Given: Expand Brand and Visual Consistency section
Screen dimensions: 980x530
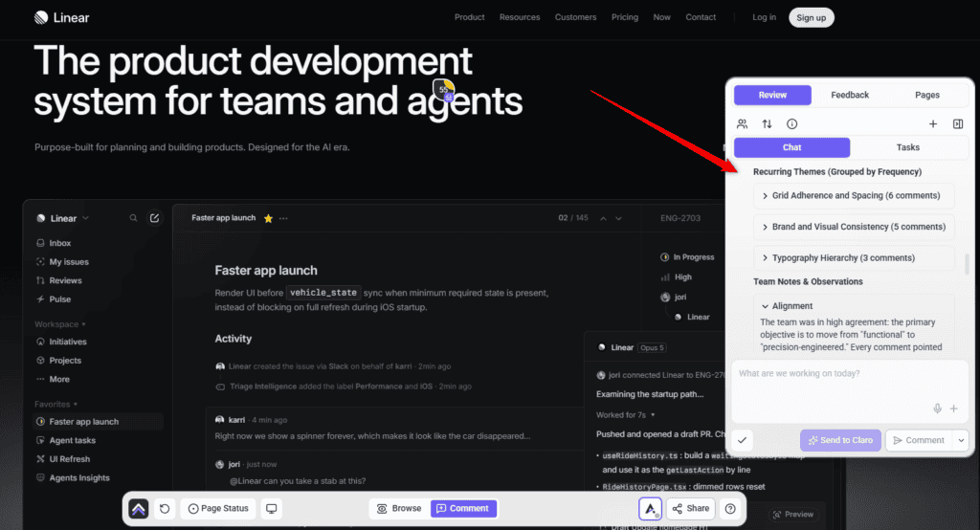Looking at the screenshot, I should 855,227.
